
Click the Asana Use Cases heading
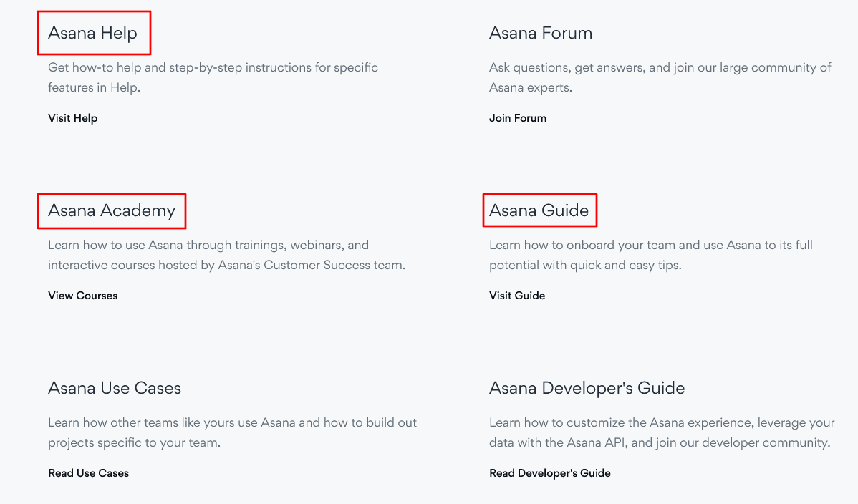114,388
